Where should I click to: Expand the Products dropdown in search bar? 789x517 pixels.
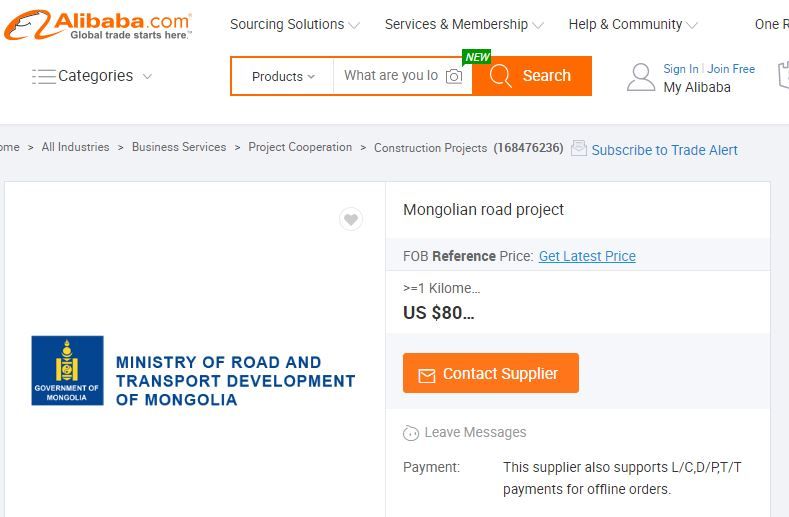(283, 76)
